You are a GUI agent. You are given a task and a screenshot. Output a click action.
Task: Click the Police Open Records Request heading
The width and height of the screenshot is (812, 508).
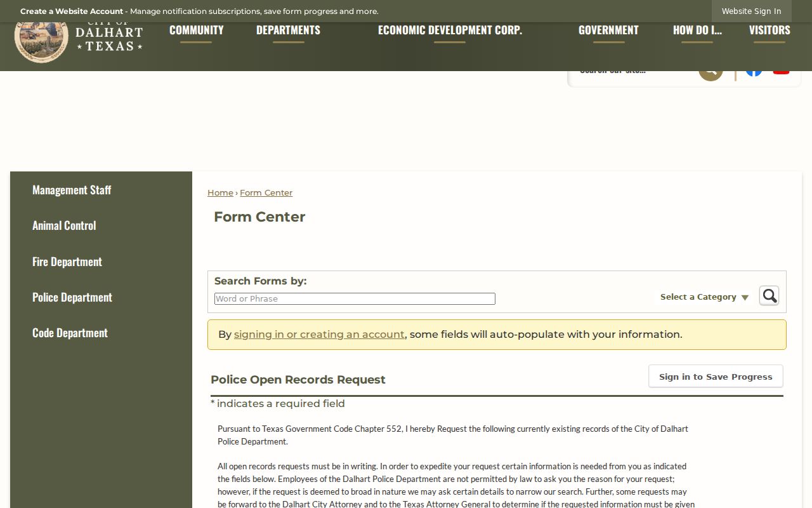[298, 380]
